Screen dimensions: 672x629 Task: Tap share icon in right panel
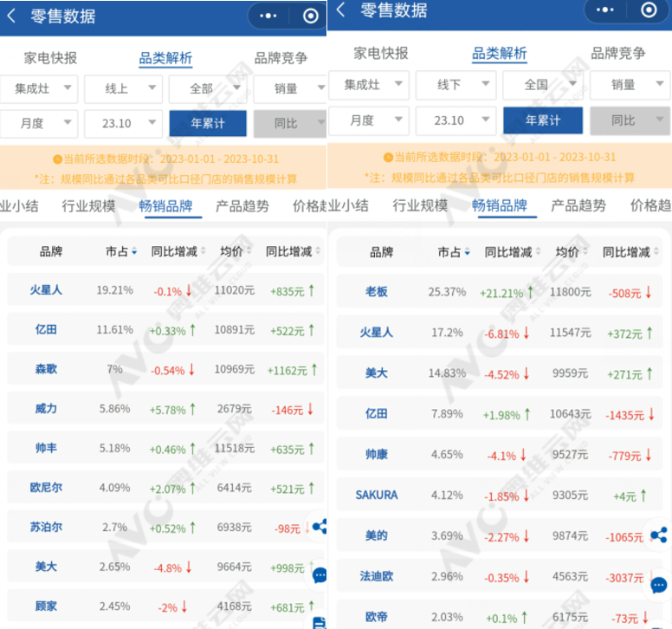pos(659,535)
